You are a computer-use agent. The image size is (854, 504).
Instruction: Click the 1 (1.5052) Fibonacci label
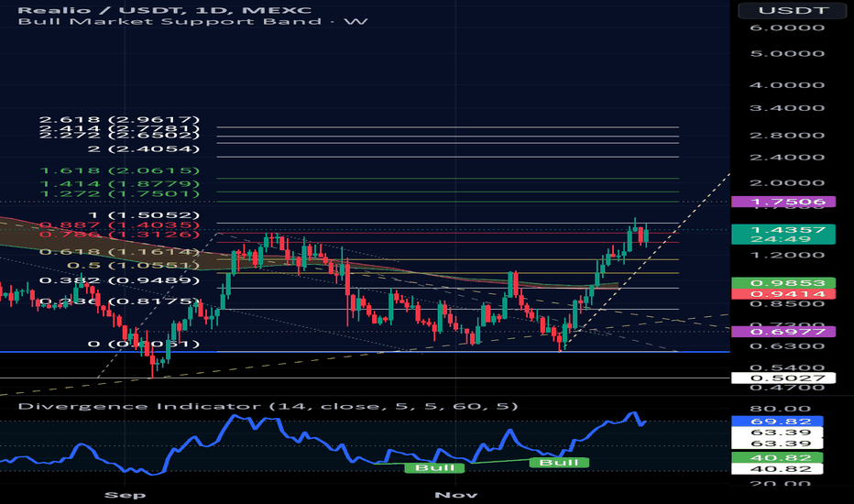pos(143,215)
